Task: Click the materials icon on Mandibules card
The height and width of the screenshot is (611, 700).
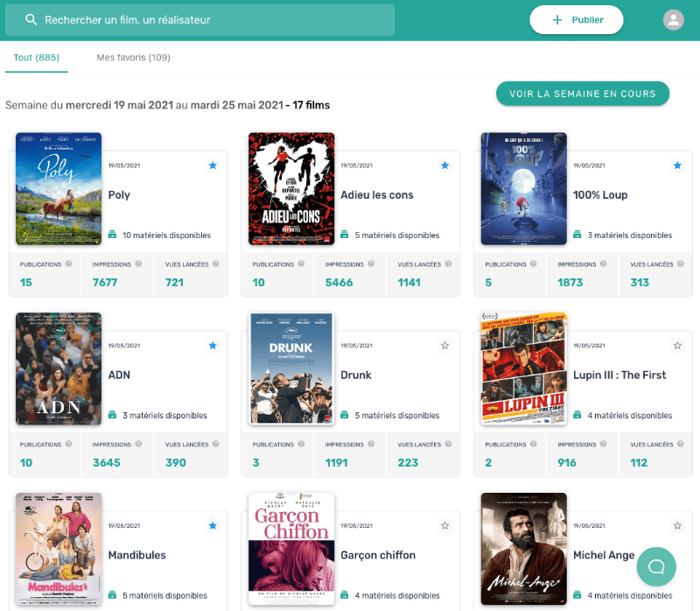Action: [113, 595]
